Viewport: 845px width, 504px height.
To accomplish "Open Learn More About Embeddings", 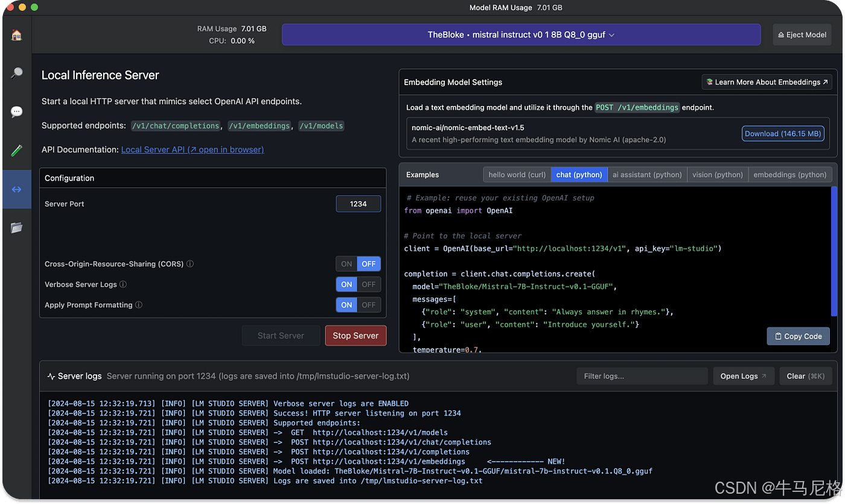I will click(767, 82).
